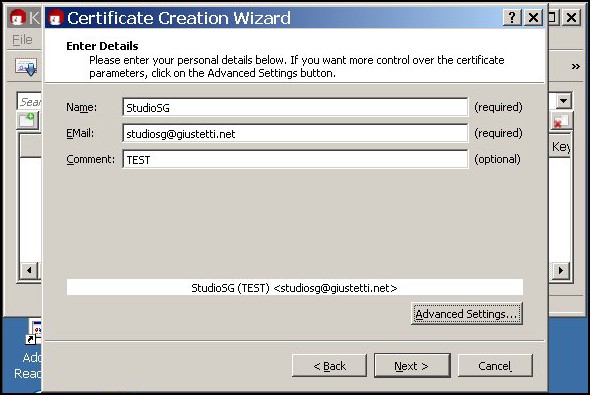
Task: Open Advanced Settings dialog
Action: pos(467,313)
